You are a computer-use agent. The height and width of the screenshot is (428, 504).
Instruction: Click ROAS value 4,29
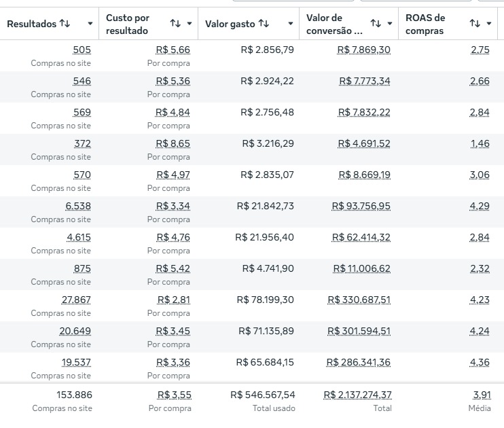tap(480, 206)
